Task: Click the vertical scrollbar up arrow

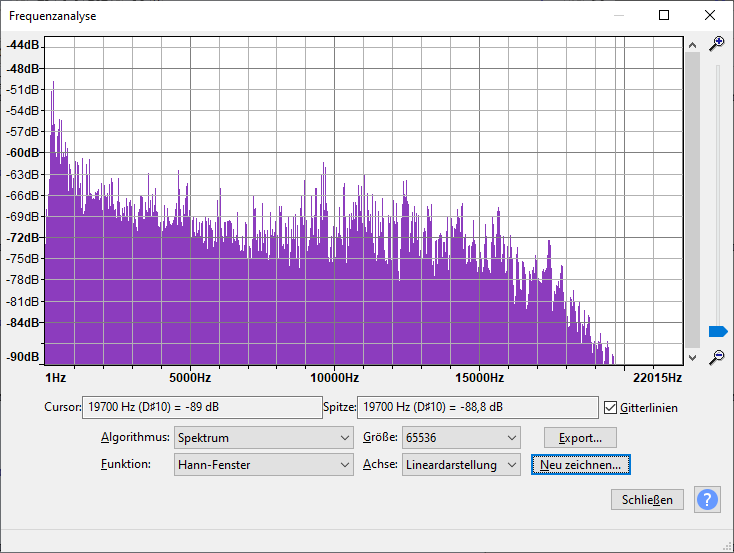Action: point(692,45)
